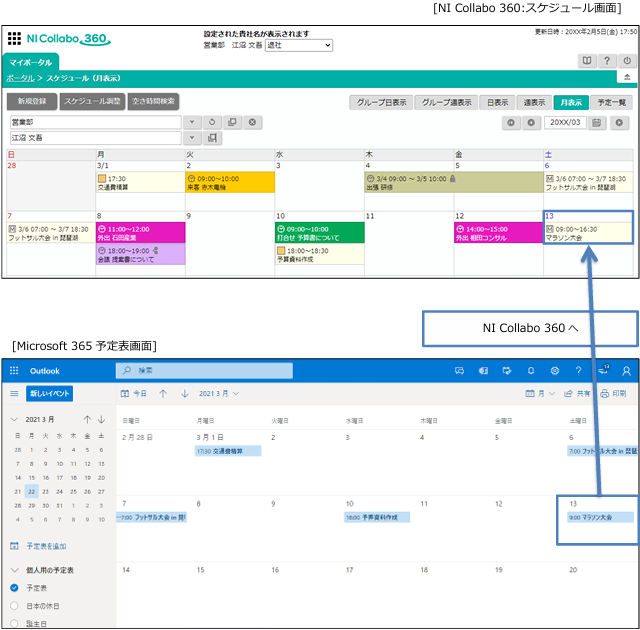Click the Outlook 検索 search box
The width and height of the screenshot is (640, 630).
pos(204,370)
